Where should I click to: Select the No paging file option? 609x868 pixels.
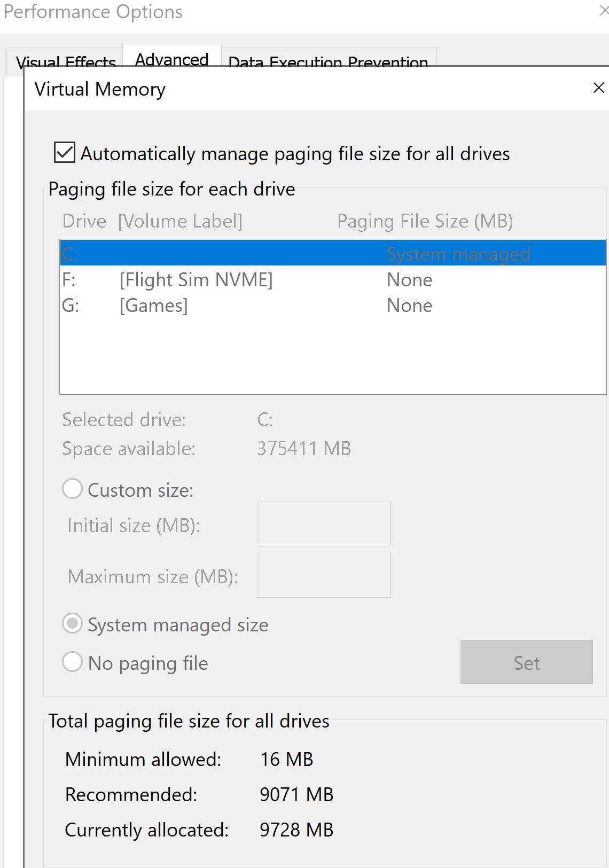click(x=73, y=662)
